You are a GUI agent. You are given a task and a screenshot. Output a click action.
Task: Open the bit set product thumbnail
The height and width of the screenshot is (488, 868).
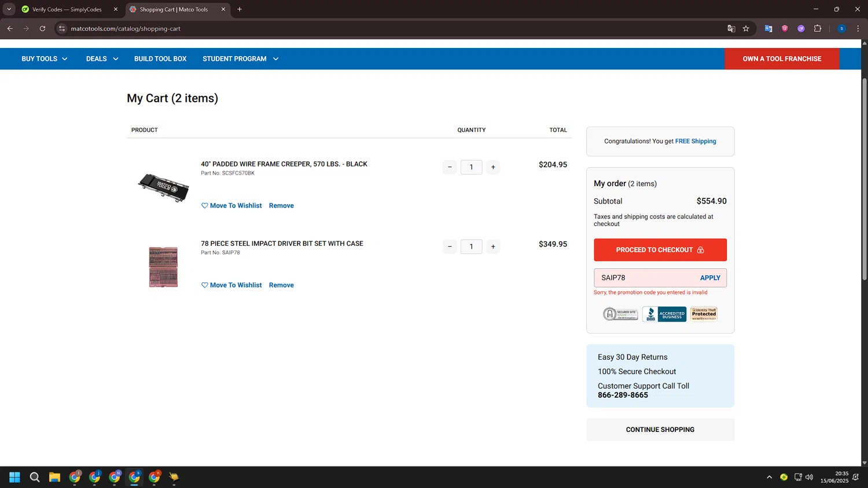tap(163, 267)
